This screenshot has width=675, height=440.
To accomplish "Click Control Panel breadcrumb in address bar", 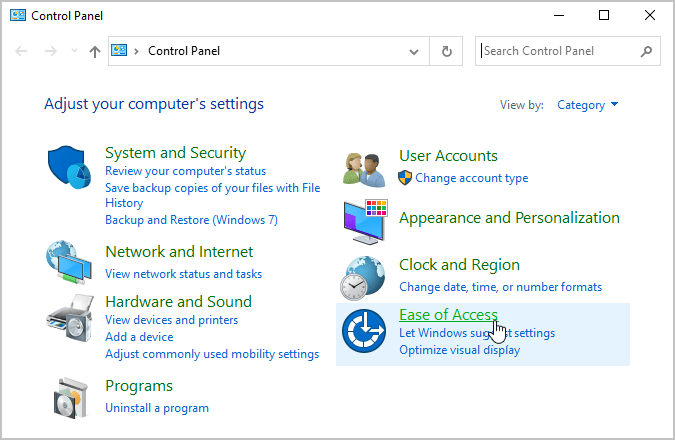I will (x=184, y=51).
